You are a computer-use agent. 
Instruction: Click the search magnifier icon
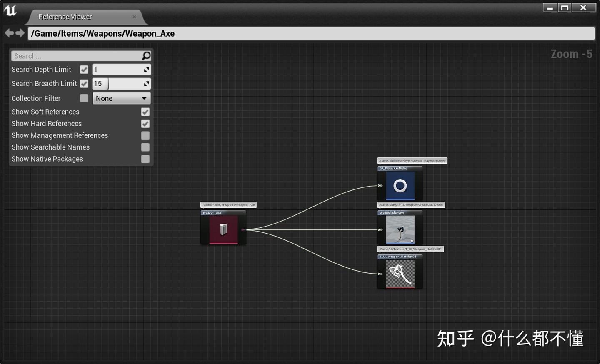coord(146,55)
